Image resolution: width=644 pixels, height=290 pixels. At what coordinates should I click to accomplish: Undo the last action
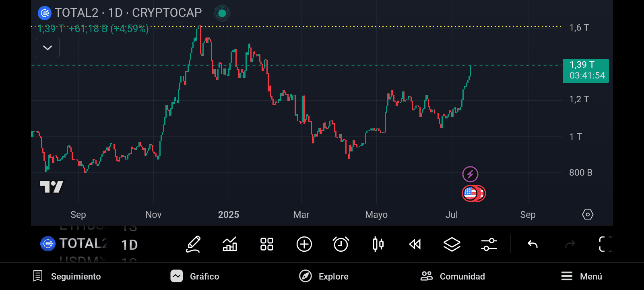(533, 244)
